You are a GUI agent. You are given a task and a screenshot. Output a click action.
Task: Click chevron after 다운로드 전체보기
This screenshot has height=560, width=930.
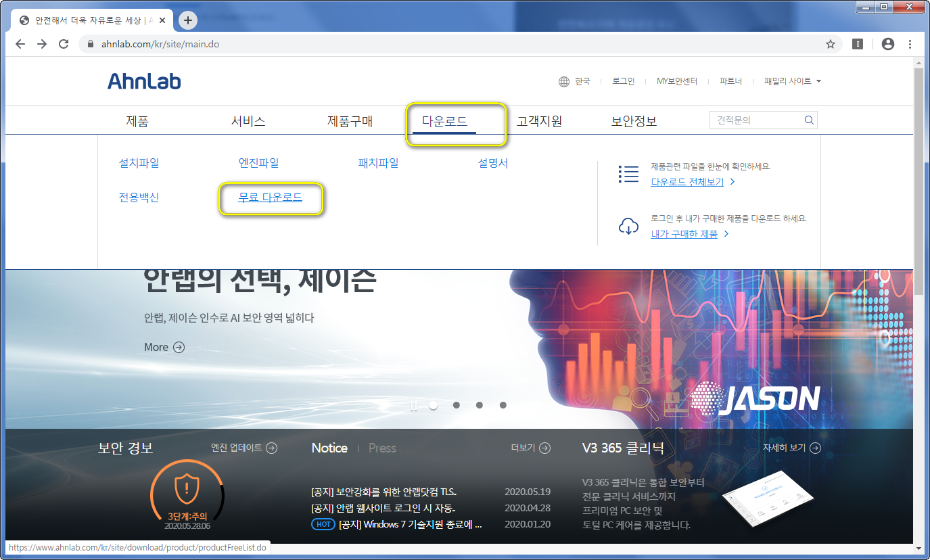click(733, 182)
